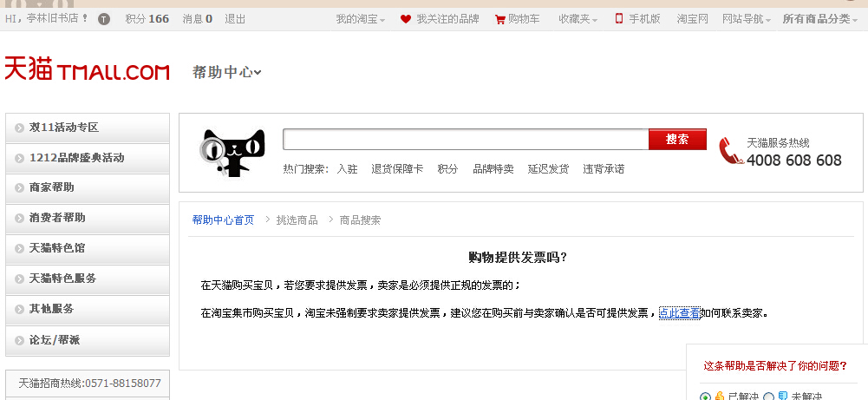Screen dimensions: 868x400
Task: Click the Tmall black cat mascot image
Action: [x=232, y=153]
